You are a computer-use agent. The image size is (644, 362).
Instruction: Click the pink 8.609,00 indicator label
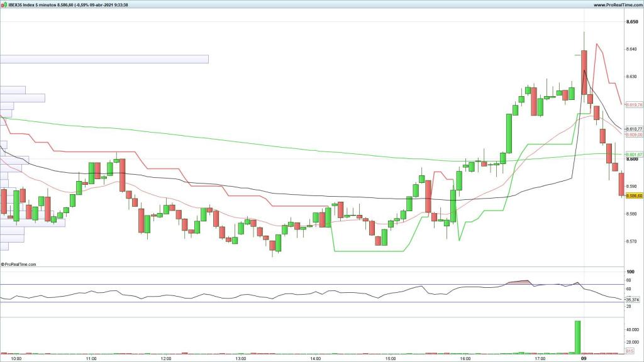coord(634,134)
